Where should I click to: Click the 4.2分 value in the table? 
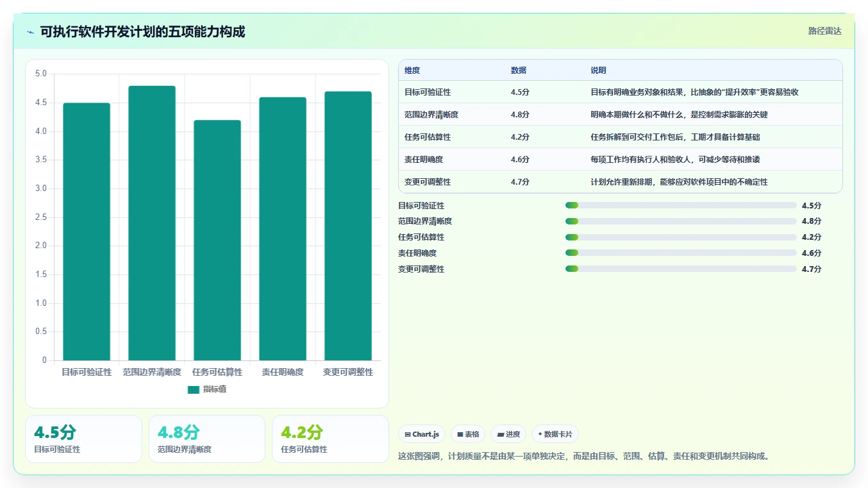[x=520, y=137]
